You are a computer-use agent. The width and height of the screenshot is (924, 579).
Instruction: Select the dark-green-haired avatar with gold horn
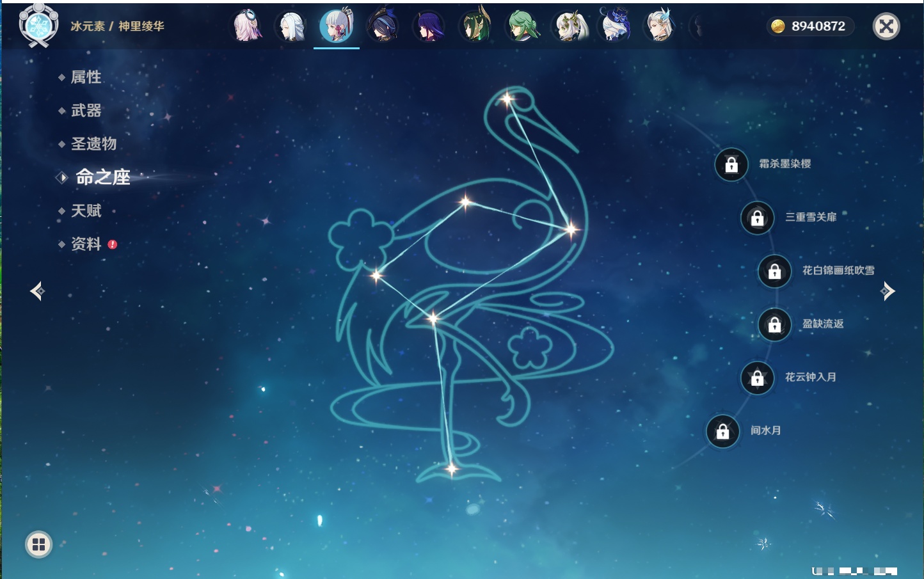click(475, 26)
